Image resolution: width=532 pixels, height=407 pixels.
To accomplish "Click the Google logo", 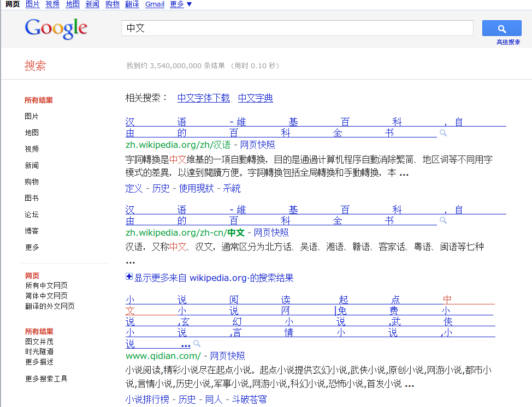I will click(56, 28).
